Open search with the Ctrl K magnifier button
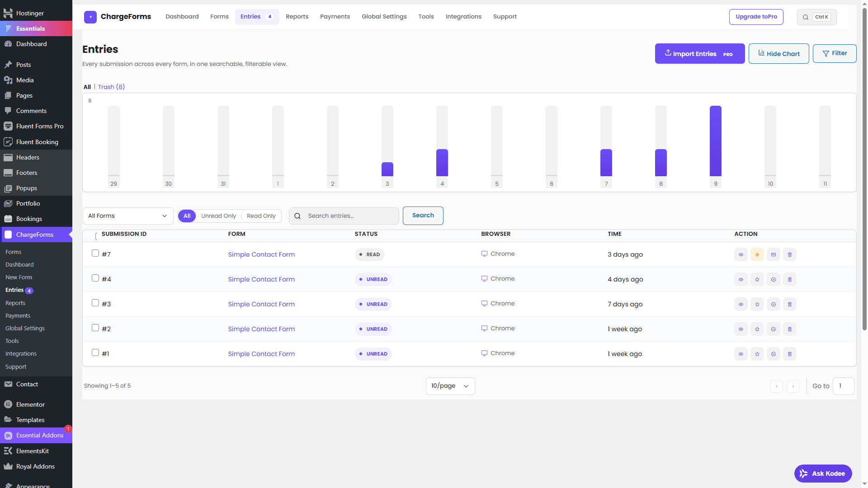 [x=816, y=17]
